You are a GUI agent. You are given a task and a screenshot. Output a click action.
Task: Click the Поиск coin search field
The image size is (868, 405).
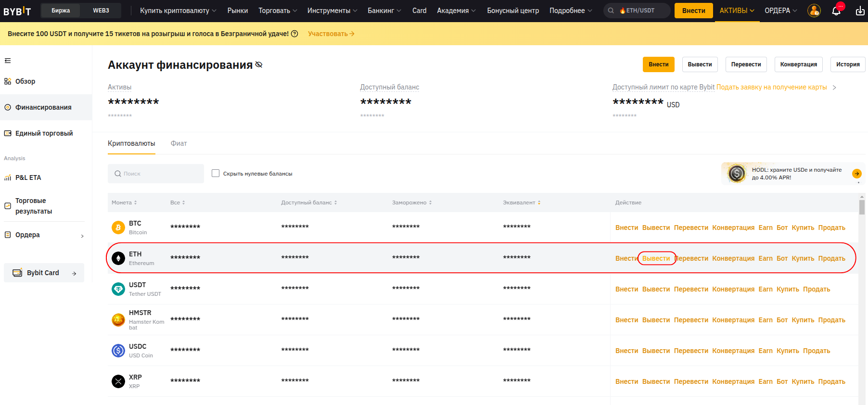pyautogui.click(x=156, y=174)
